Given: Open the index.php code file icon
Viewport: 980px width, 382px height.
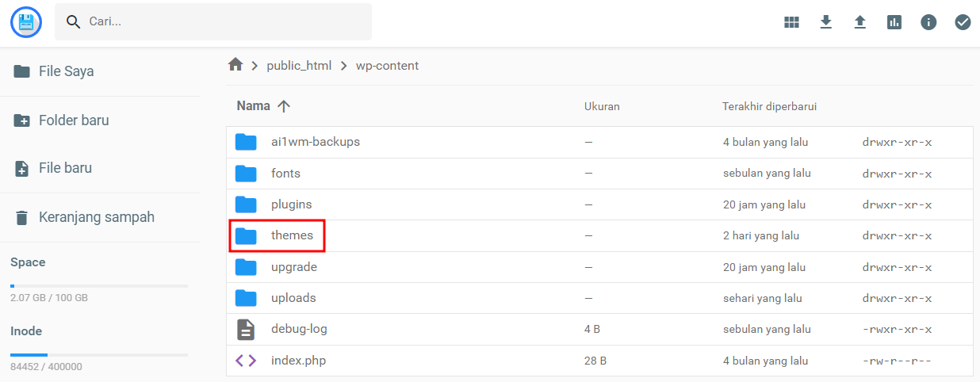Looking at the screenshot, I should [246, 361].
